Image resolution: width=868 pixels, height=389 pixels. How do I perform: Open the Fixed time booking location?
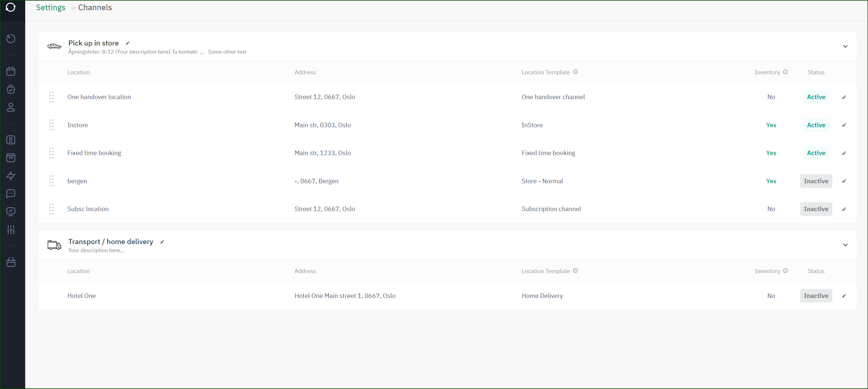94,153
